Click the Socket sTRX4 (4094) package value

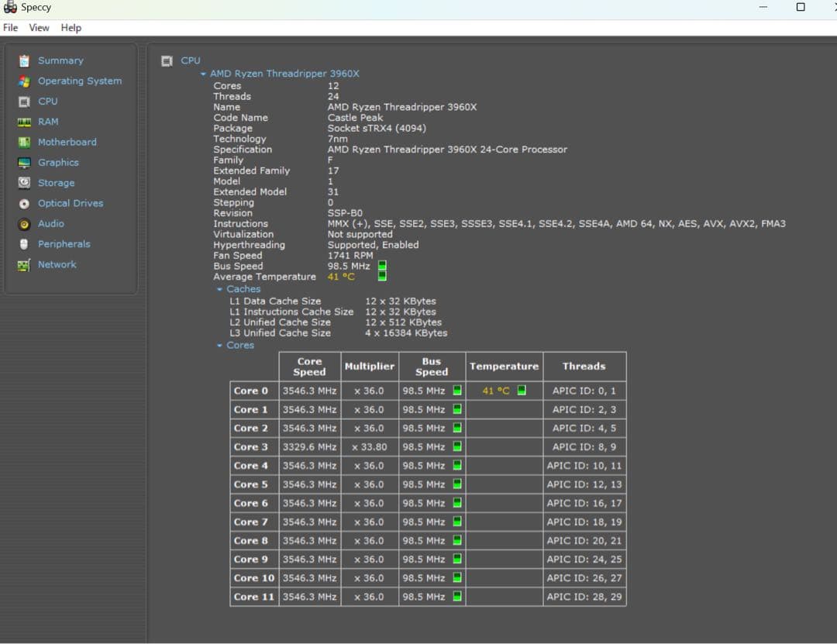[x=377, y=129]
